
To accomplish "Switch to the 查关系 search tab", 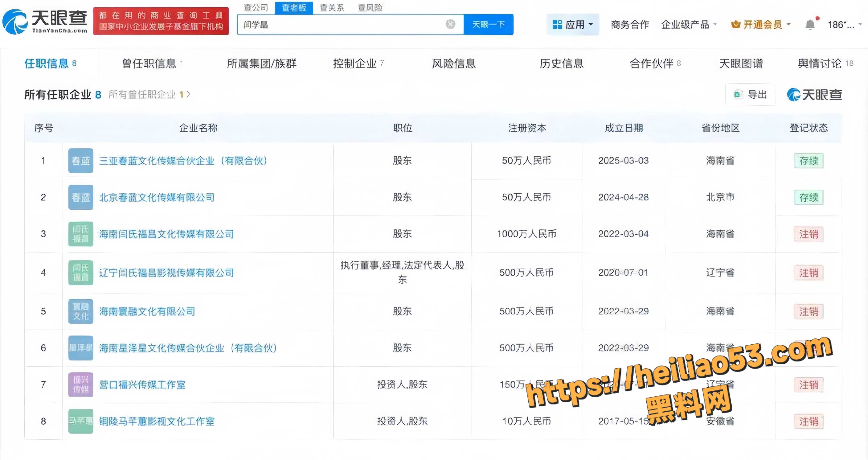I will [332, 7].
